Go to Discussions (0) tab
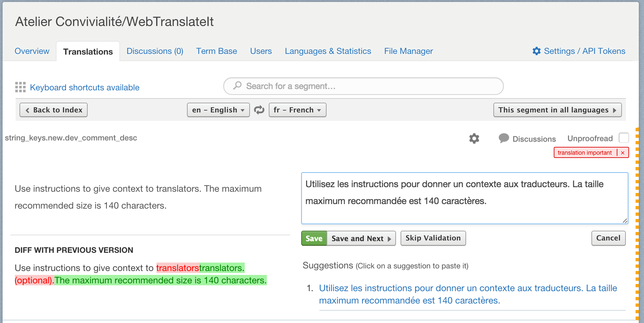 155,51
